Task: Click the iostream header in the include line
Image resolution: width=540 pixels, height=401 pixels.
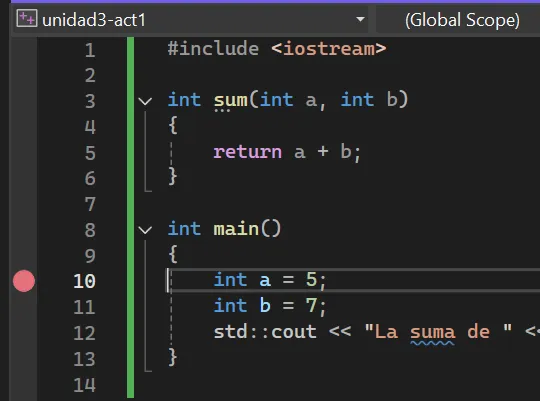Action: click(x=329, y=49)
